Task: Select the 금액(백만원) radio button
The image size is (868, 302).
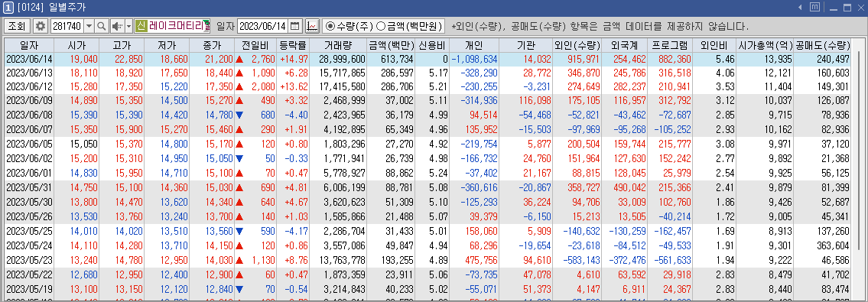Action: point(409,26)
